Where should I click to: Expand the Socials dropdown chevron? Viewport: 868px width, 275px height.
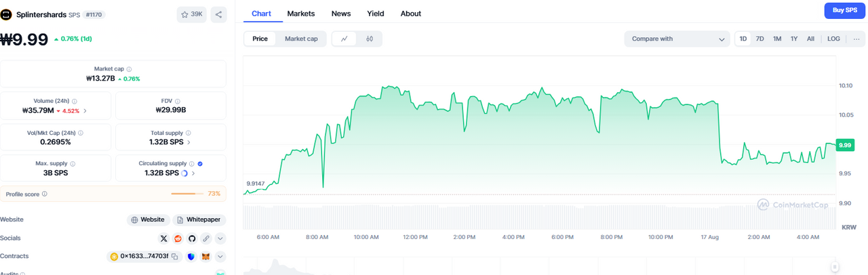pyautogui.click(x=220, y=238)
